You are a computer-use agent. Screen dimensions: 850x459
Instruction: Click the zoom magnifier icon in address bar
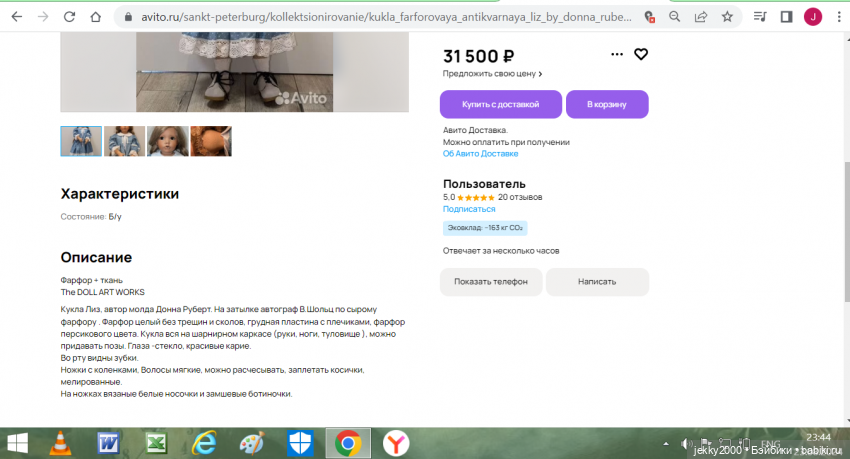tap(674, 17)
